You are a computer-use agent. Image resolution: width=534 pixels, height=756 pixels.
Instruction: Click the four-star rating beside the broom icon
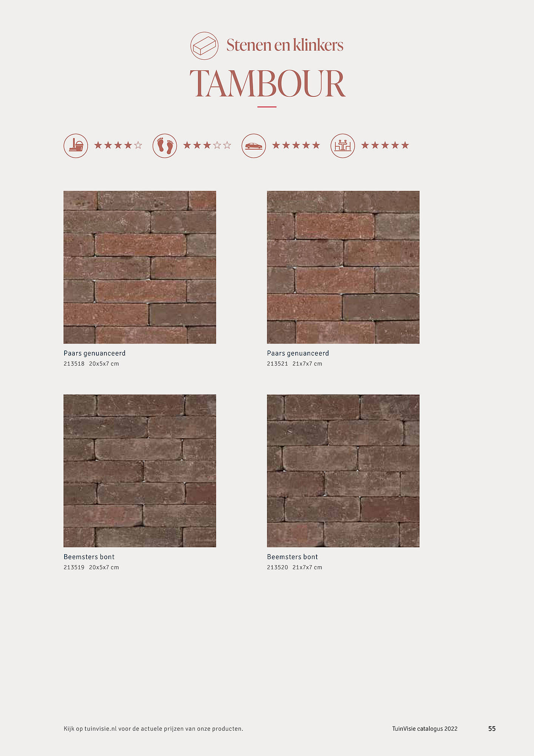coord(118,145)
